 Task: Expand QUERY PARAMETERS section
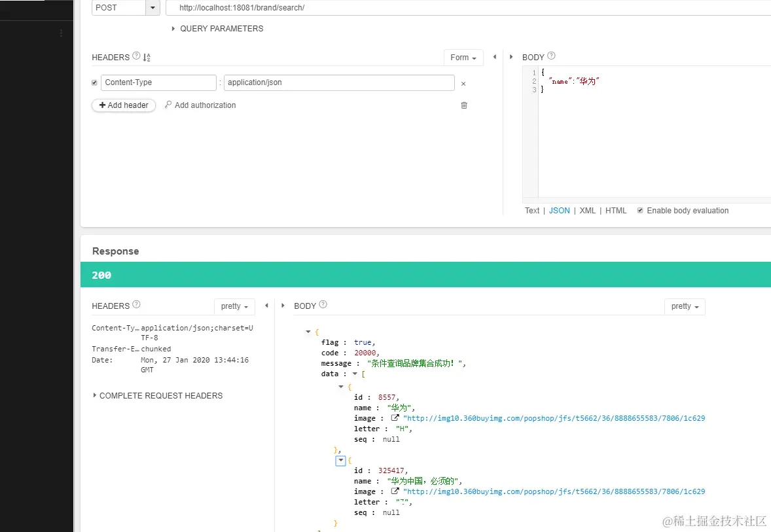coord(217,29)
